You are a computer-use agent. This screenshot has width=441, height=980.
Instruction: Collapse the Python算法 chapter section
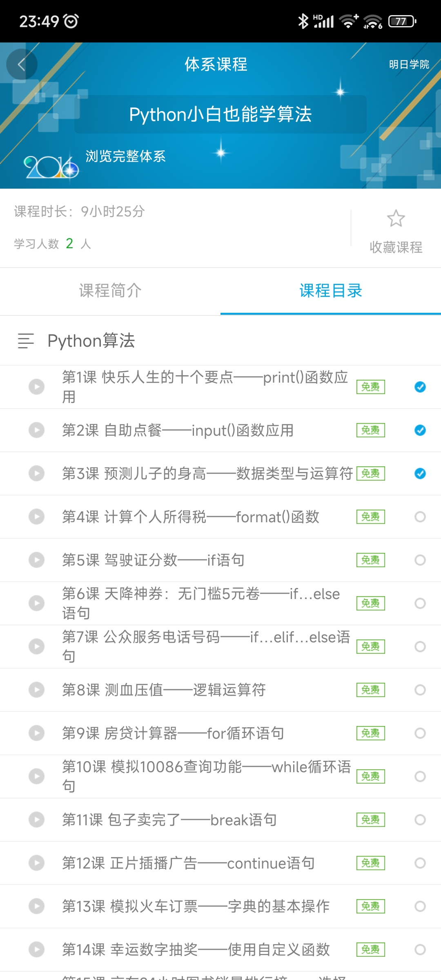click(x=220, y=341)
